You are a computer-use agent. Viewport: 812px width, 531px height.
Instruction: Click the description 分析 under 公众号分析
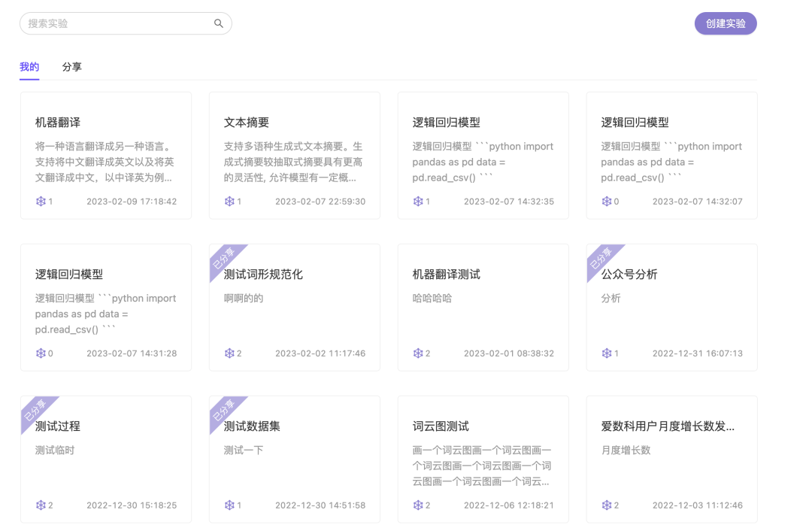(x=611, y=298)
